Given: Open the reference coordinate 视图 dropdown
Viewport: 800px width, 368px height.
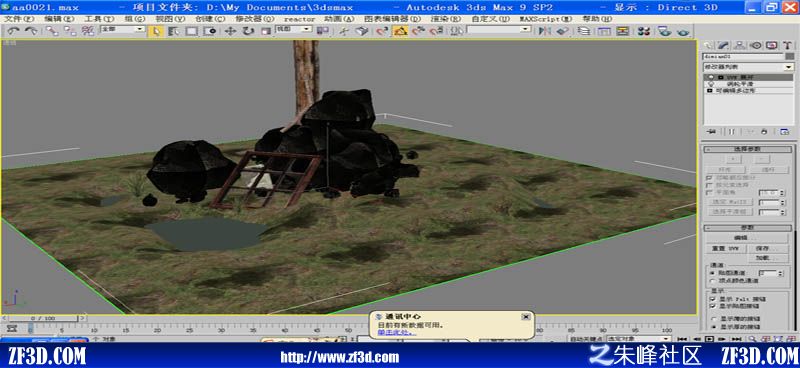Looking at the screenshot, I should [x=293, y=30].
